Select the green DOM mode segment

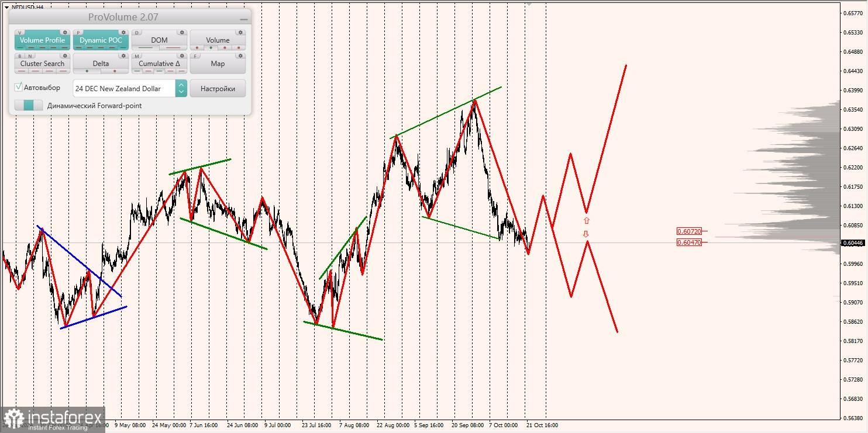[x=146, y=48]
